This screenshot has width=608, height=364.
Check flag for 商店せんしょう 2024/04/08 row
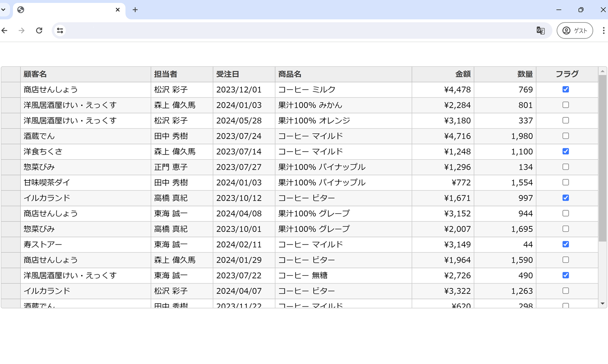[566, 213]
